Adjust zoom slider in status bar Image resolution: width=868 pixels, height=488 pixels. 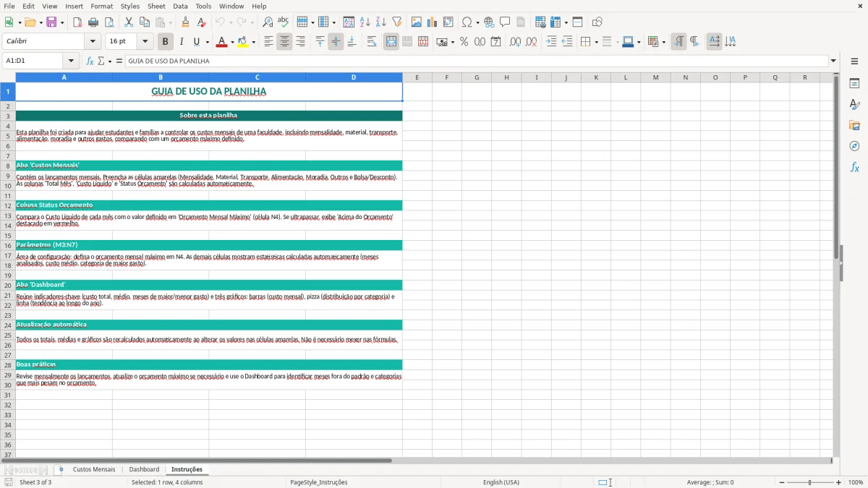(x=809, y=482)
